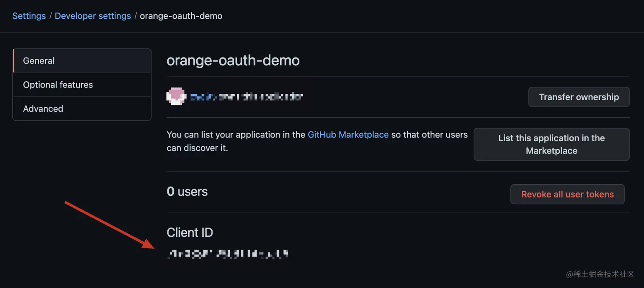Switch to Optional features section

click(x=58, y=84)
